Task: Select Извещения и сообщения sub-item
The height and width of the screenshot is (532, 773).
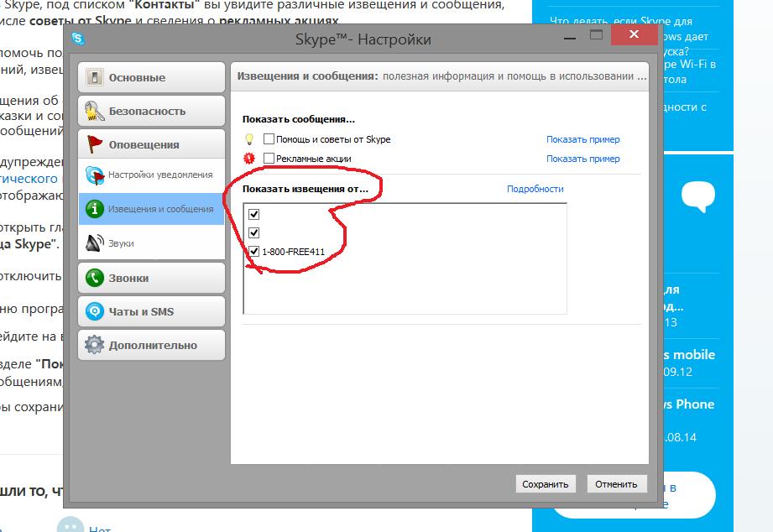Action: click(x=151, y=209)
